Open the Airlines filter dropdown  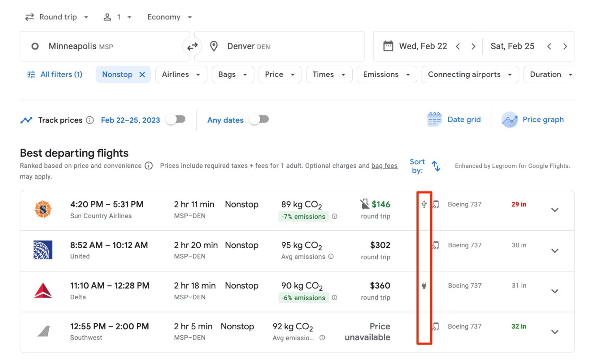tap(181, 74)
